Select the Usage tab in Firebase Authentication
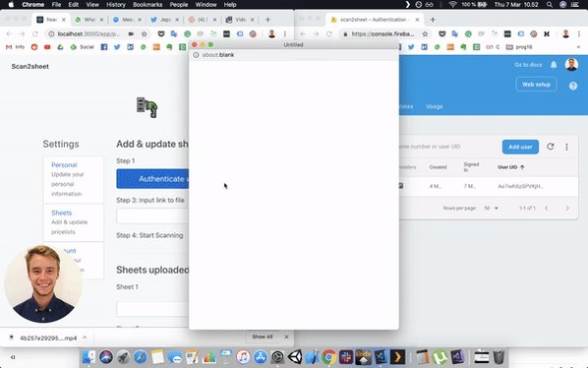Screen dimensions: 588x368 (435, 106)
